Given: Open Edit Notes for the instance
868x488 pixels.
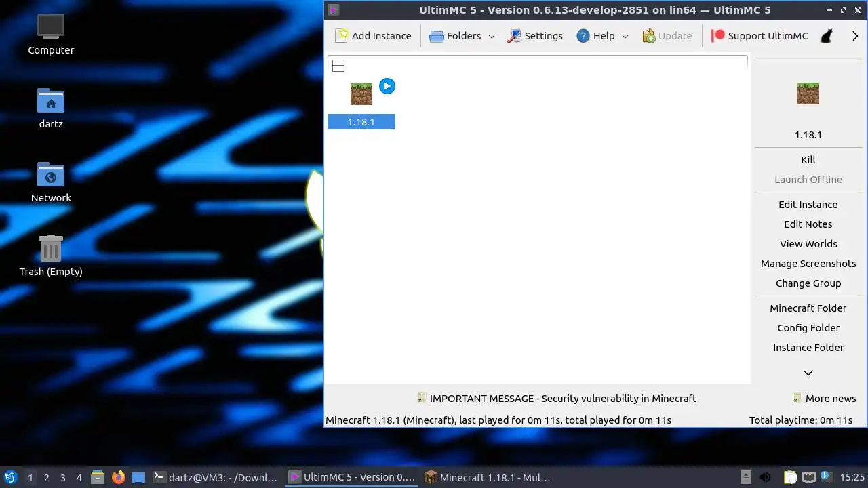Looking at the screenshot, I should pyautogui.click(x=808, y=224).
